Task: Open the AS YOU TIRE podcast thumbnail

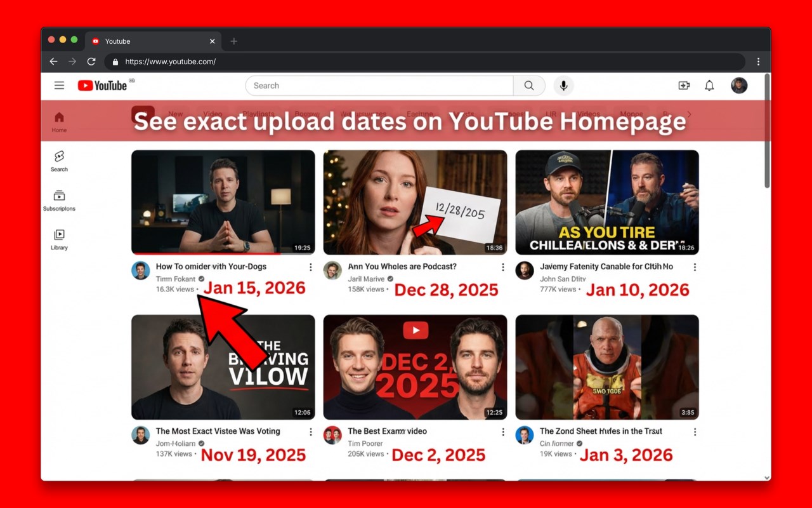Action: [607, 202]
